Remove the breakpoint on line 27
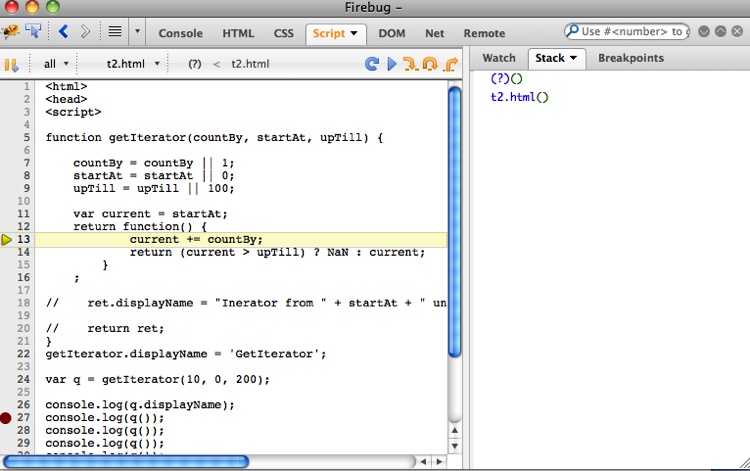This screenshot has height=471, width=750. [x=6, y=418]
